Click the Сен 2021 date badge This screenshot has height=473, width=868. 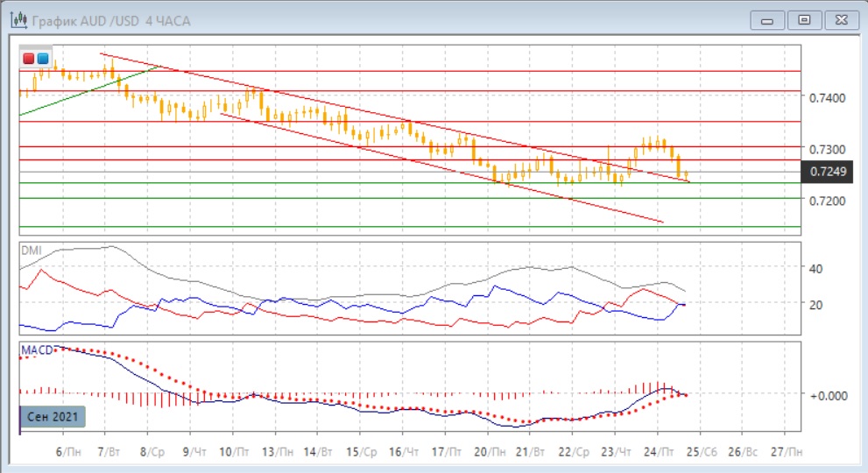coord(52,417)
